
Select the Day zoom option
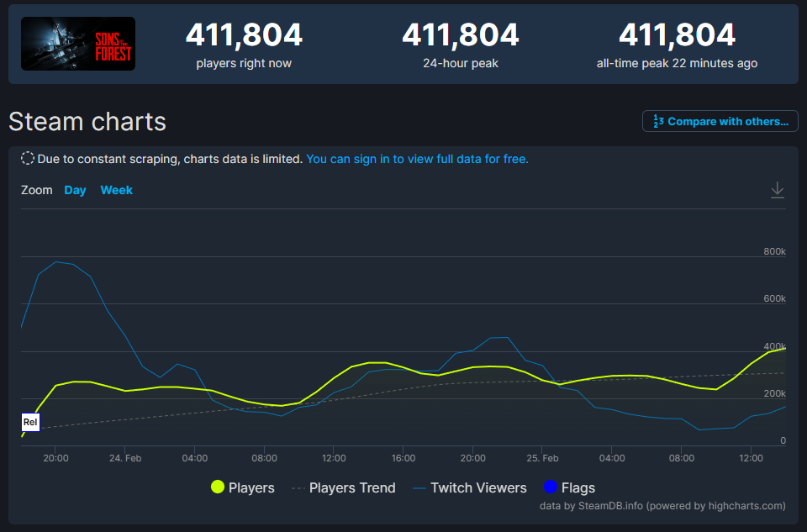75,191
